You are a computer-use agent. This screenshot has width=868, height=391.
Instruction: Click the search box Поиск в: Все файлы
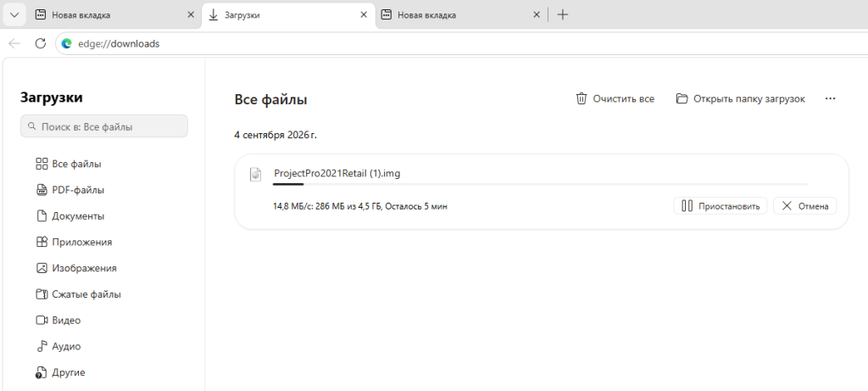104,126
